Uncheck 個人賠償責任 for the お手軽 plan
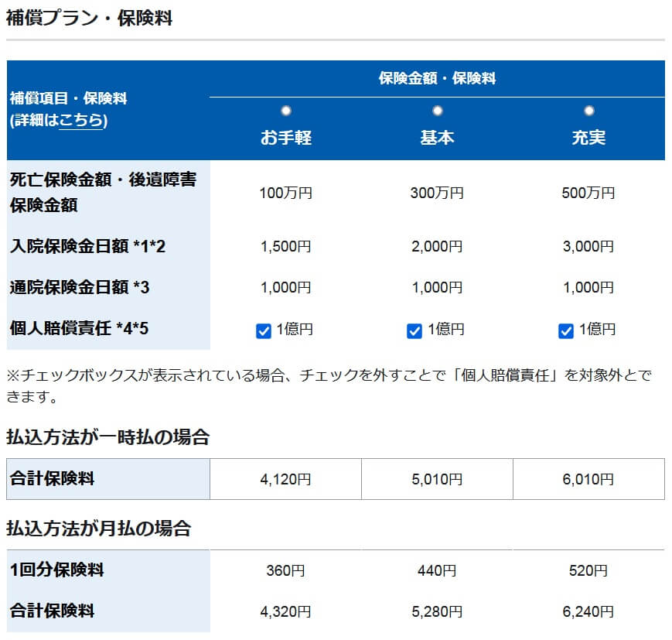 coord(263,330)
